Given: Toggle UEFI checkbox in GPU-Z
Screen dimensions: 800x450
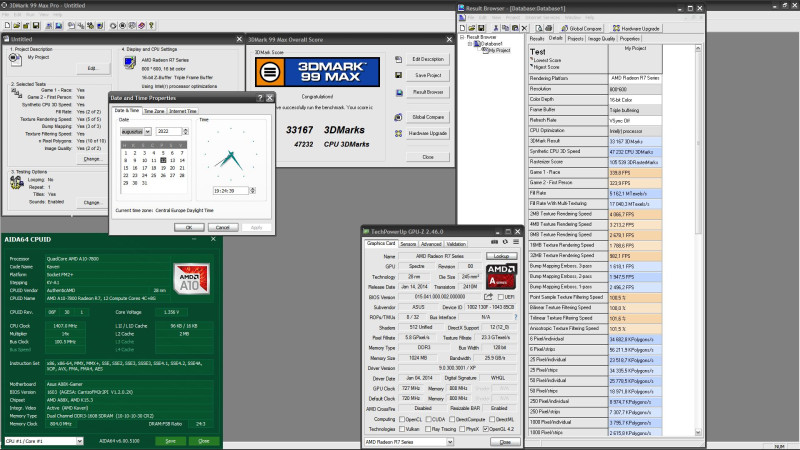Looking at the screenshot, I should [x=501, y=296].
